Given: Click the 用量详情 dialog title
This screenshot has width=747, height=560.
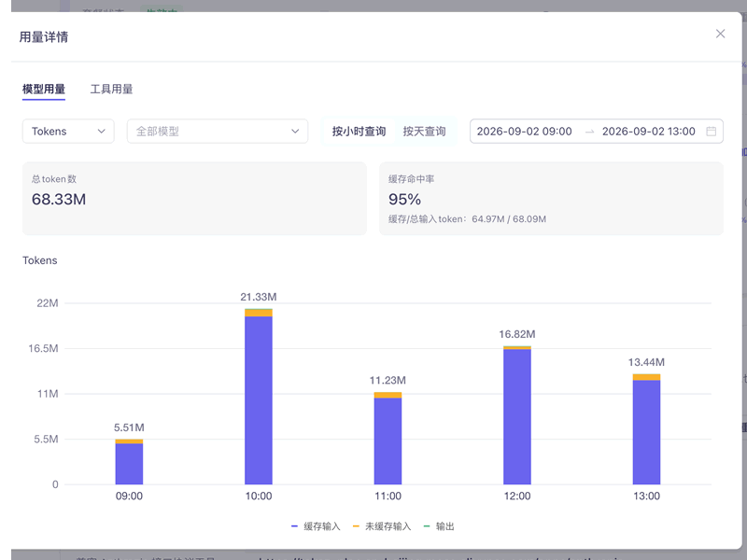Looking at the screenshot, I should click(43, 36).
